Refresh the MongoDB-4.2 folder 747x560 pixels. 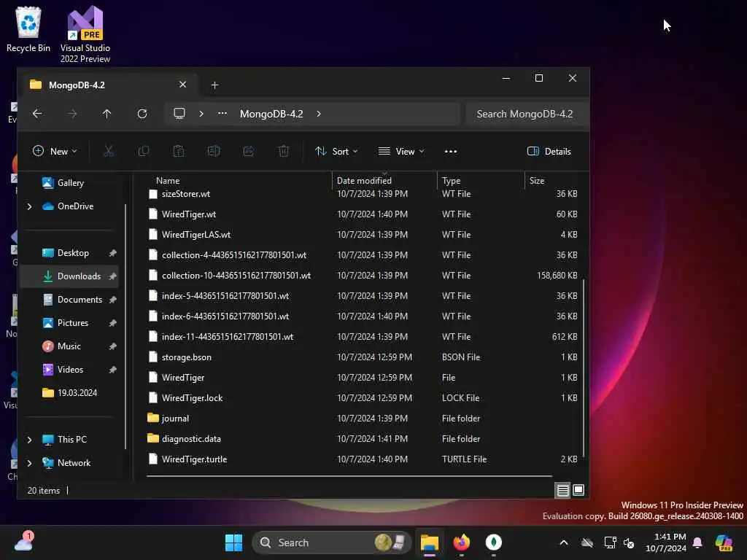[142, 114]
